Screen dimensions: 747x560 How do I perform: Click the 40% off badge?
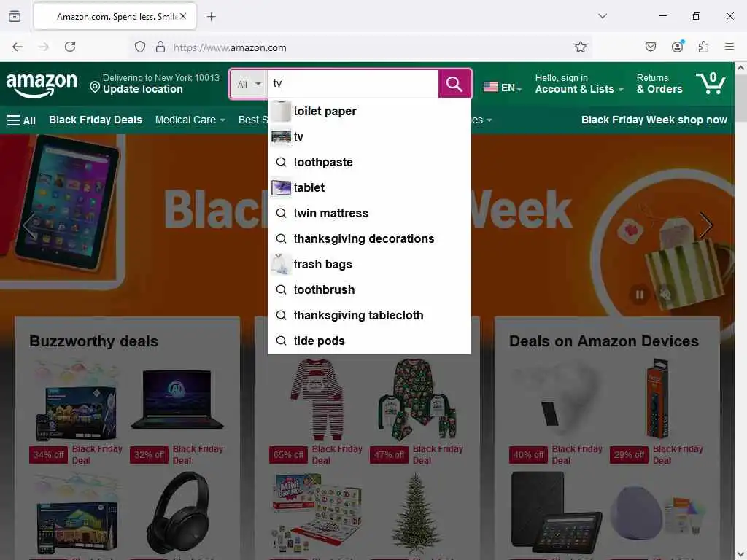[x=528, y=455]
